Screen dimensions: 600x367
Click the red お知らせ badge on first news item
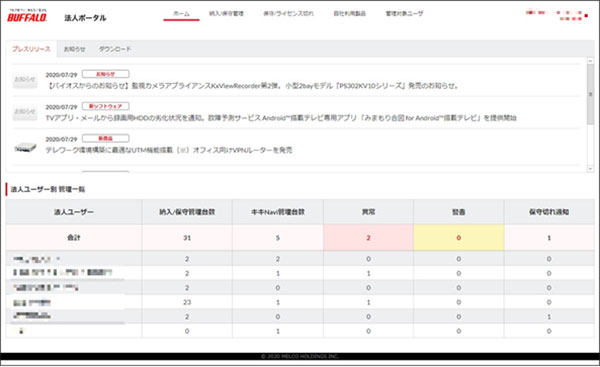pyautogui.click(x=106, y=74)
